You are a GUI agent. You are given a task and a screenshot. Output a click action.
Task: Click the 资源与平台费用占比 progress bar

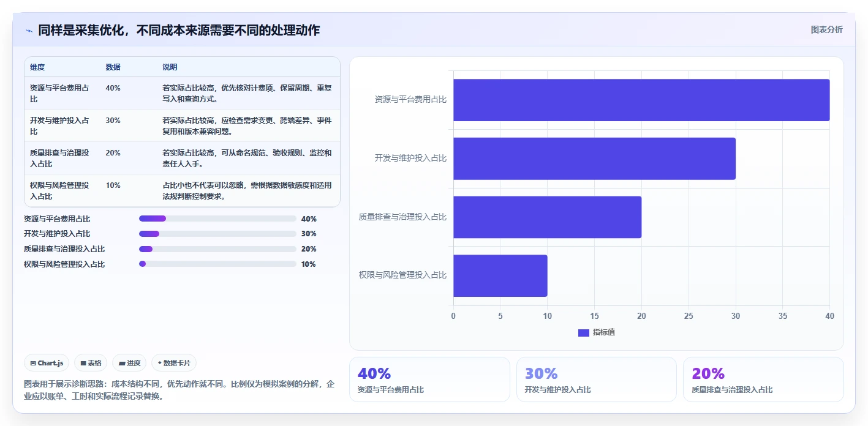click(217, 219)
